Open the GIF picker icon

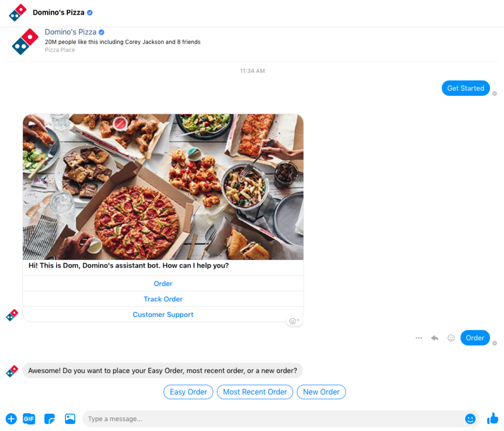(x=29, y=419)
